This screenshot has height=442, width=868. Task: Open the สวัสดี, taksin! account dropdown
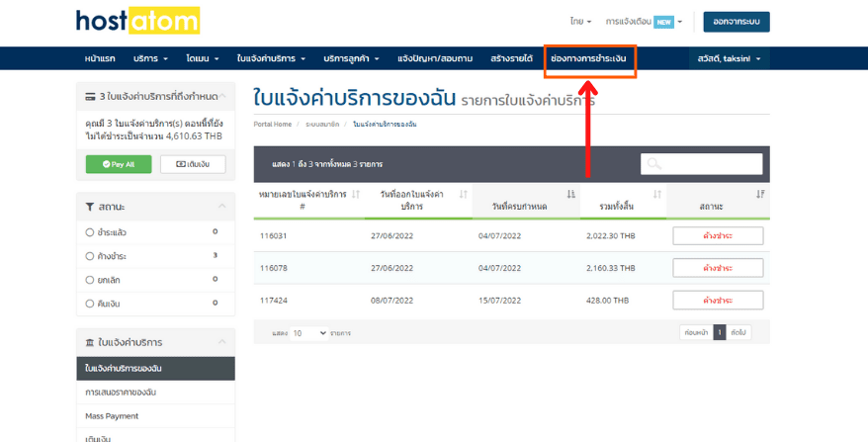pos(729,58)
